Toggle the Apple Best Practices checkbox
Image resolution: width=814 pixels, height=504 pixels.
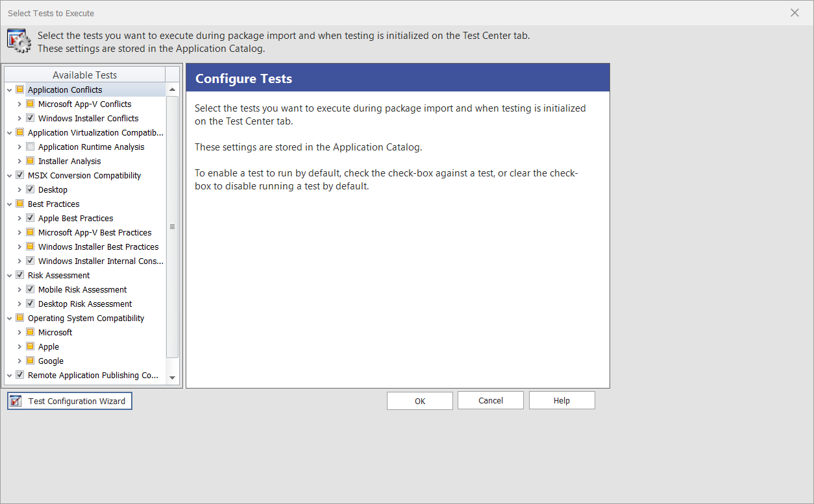coord(31,218)
